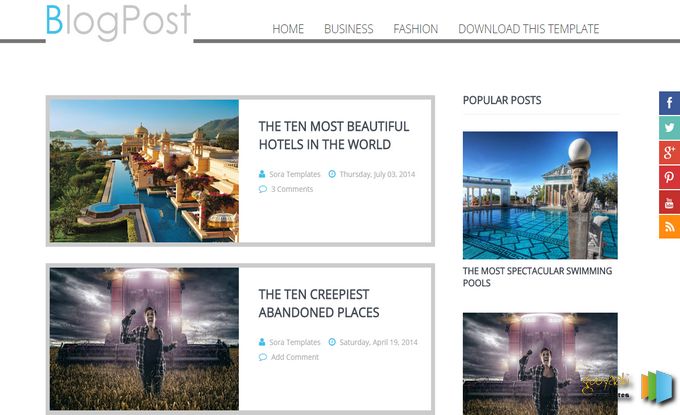Open the BUSINESS menu item
The width and height of the screenshot is (680, 415).
[349, 29]
